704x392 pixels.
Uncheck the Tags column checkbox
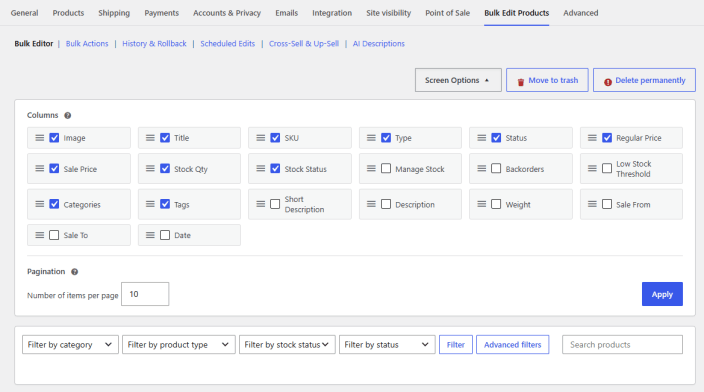pos(165,204)
